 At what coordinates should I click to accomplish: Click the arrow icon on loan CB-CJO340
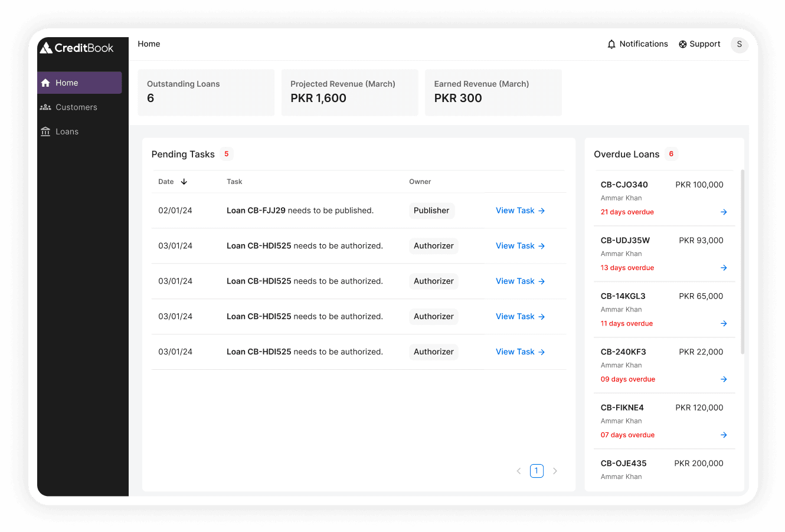(x=724, y=212)
